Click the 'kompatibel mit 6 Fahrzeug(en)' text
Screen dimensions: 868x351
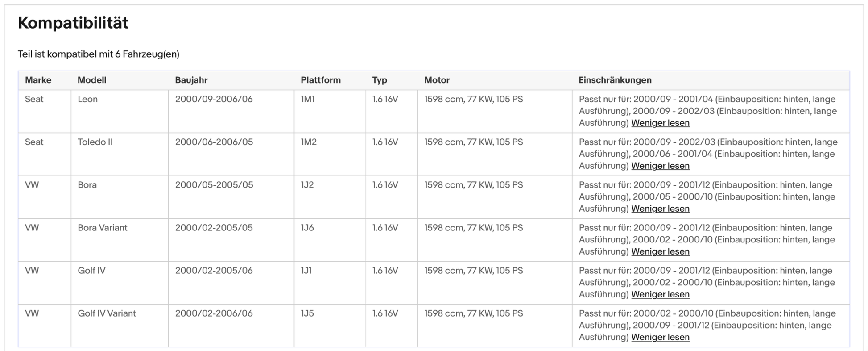tap(99, 54)
